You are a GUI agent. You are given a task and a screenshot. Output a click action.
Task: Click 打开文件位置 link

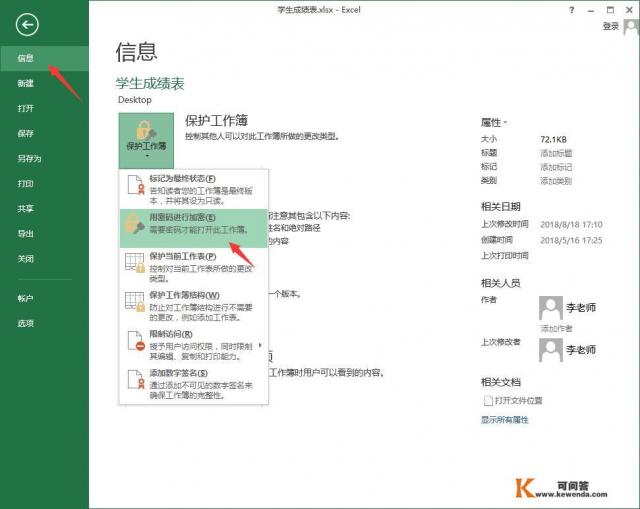[x=518, y=401]
